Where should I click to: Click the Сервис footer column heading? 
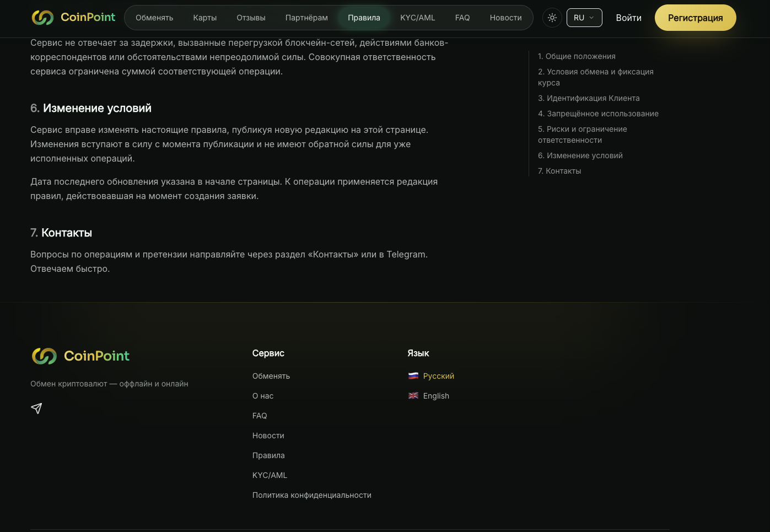pos(268,353)
